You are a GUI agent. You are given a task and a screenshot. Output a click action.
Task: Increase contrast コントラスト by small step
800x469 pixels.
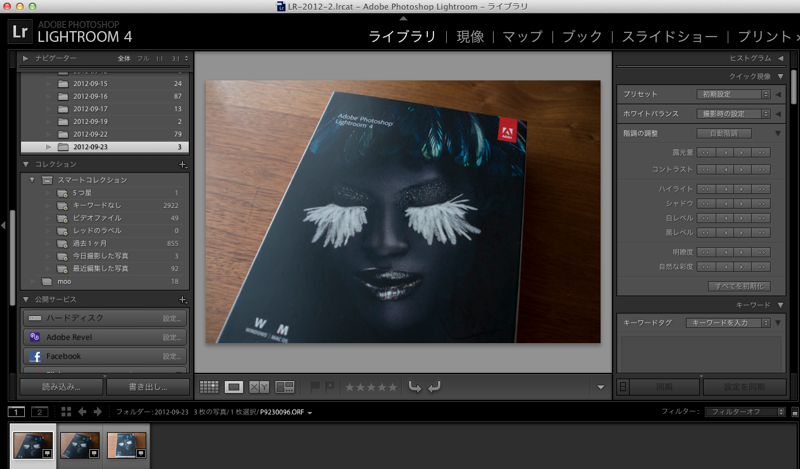point(742,169)
